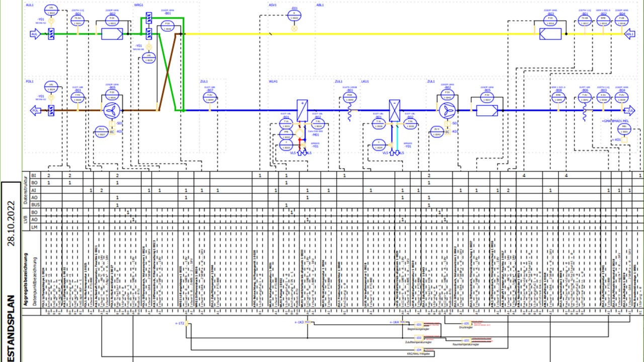Expand the WRG1 dashed section frame

(x=139, y=5)
